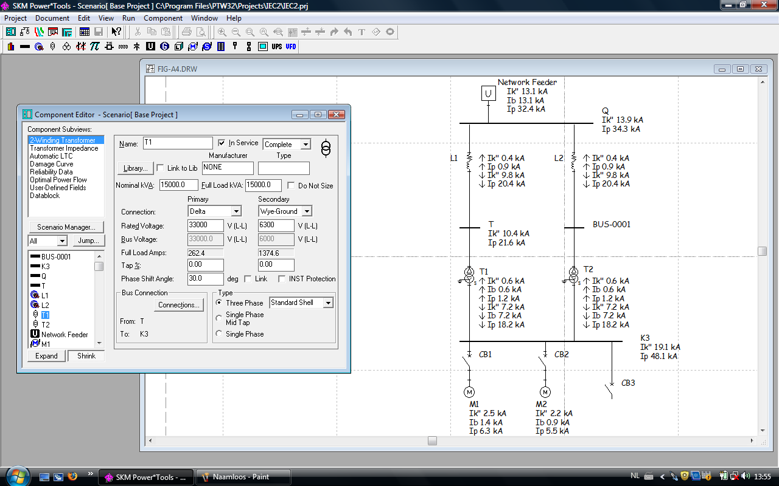779x486 pixels.
Task: Select the induction motor M icon
Action: (x=193, y=47)
